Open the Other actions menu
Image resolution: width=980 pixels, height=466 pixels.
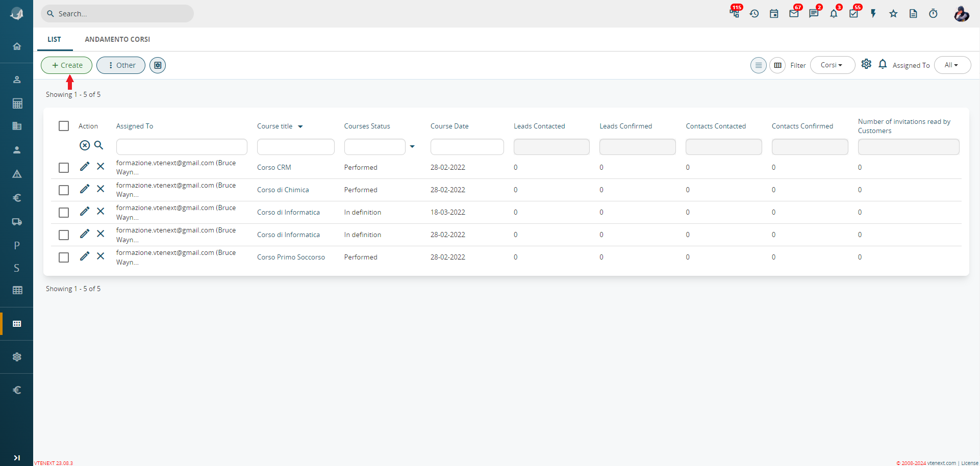click(121, 65)
